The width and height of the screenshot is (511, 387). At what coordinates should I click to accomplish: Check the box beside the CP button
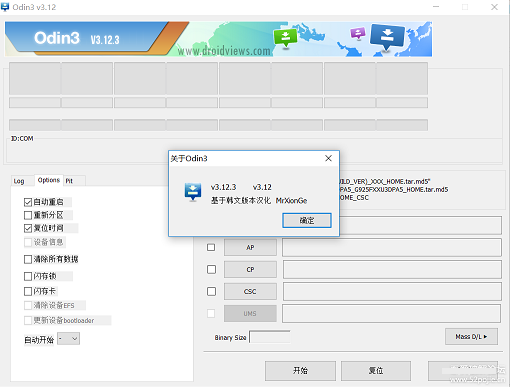click(x=211, y=269)
